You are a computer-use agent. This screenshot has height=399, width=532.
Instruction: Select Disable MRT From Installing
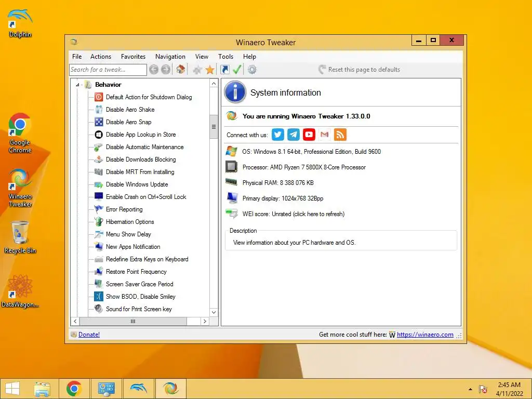[x=140, y=172]
